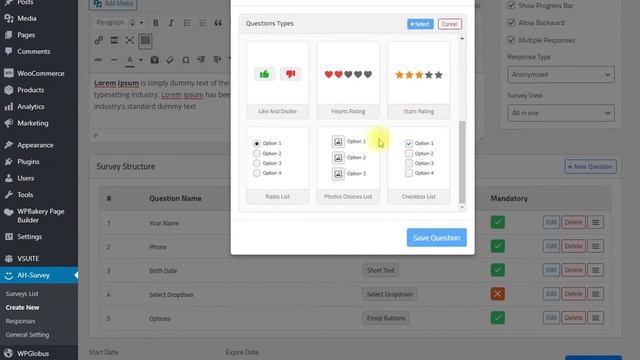Click the Save Question button
The image size is (640, 360).
click(x=436, y=238)
